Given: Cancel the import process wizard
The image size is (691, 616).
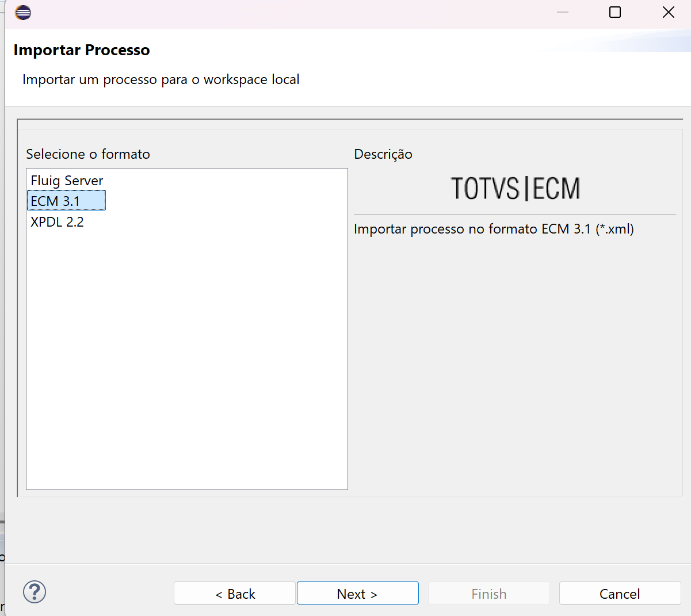Looking at the screenshot, I should click(620, 594).
